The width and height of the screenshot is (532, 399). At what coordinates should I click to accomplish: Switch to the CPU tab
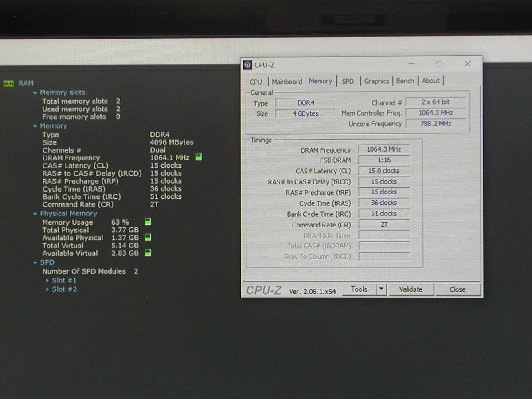coord(256,82)
